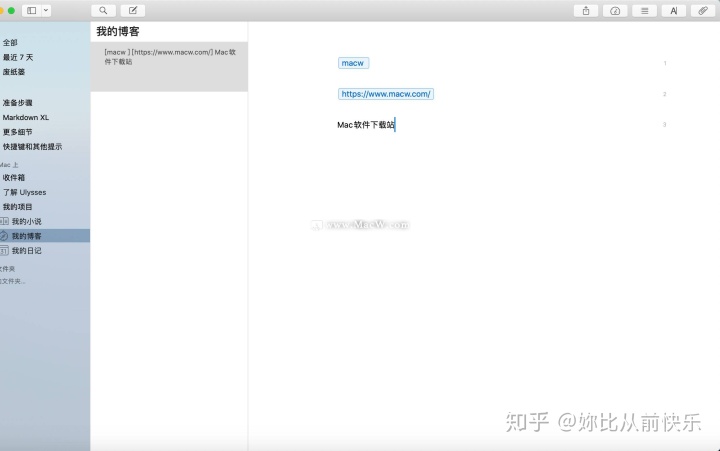Select 我的日记 group
720x451 pixels.
(x=27, y=251)
